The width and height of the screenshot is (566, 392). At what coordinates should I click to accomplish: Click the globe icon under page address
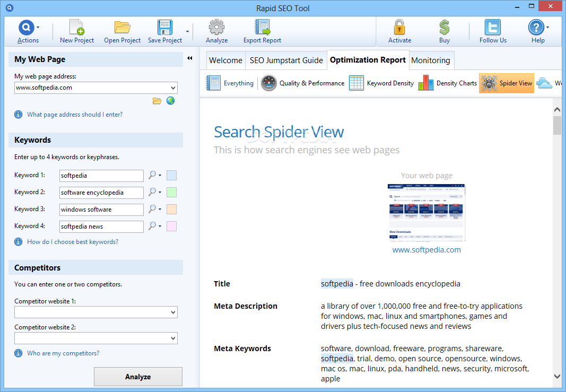pyautogui.click(x=170, y=101)
